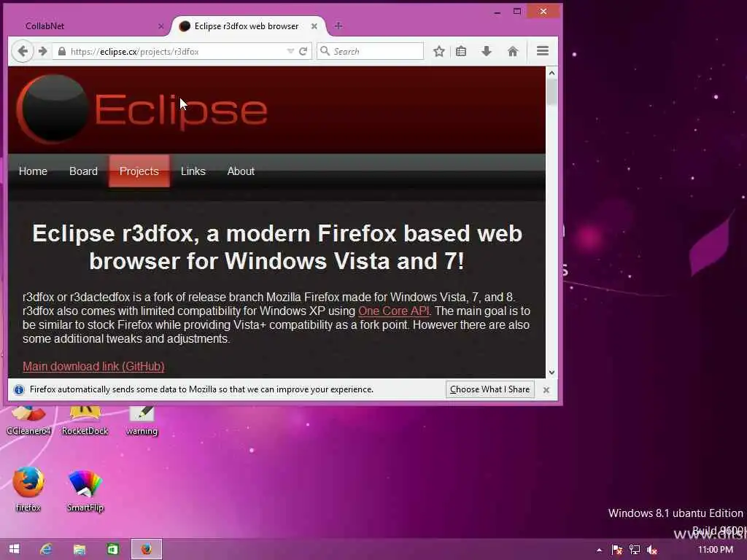747x560 pixels.
Task: Open the URL history dropdown arrow
Action: tap(290, 51)
